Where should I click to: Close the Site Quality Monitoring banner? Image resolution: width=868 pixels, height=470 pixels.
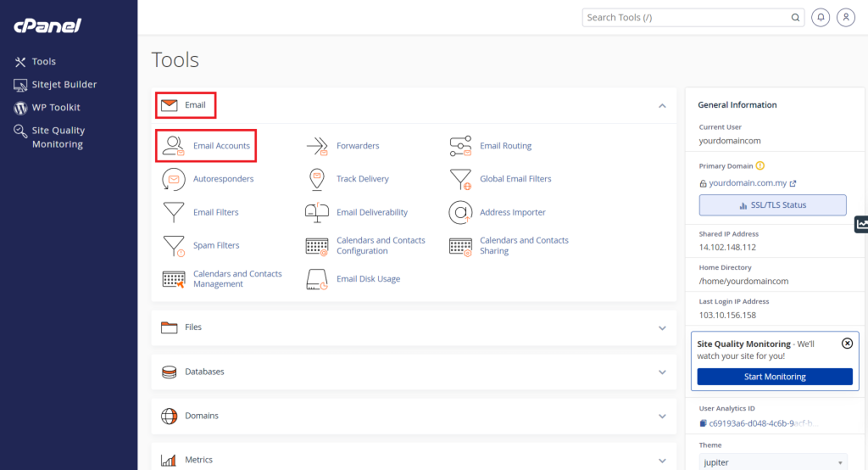[847, 344]
